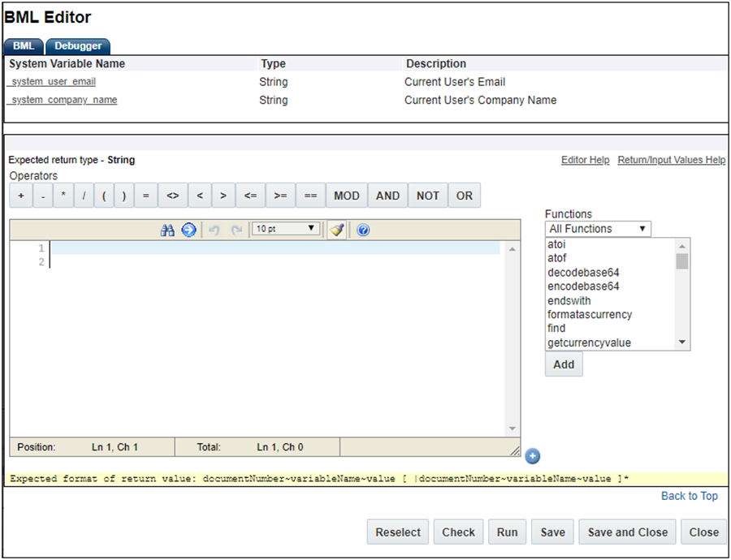This screenshot has width=731, height=560.
Task: Click the Description column header
Action: click(436, 64)
